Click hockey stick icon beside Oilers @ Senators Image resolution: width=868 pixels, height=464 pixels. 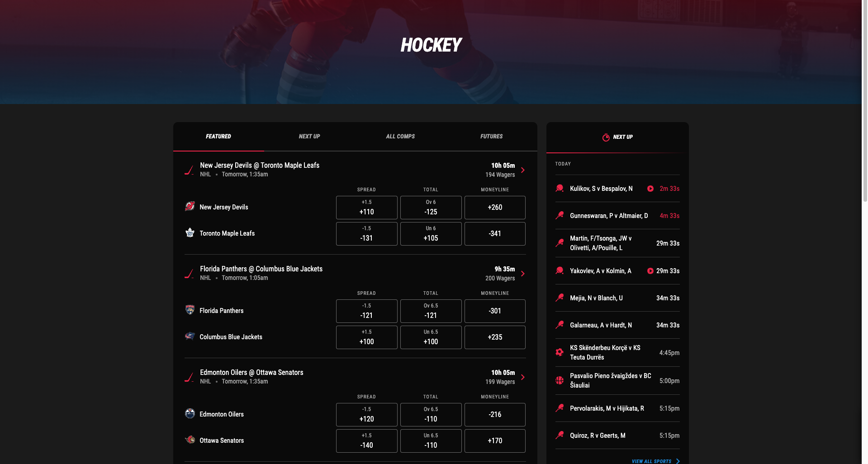click(x=189, y=377)
